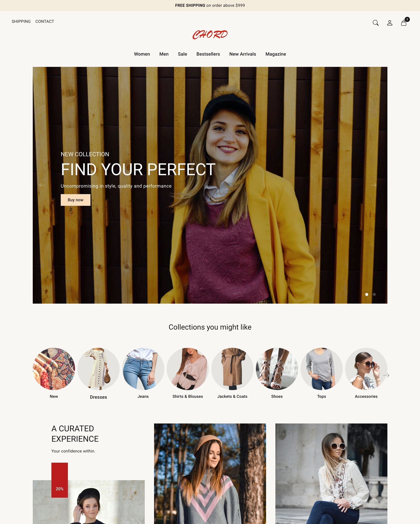Navigate to the New Arrivals tab
420x524 pixels.
click(243, 54)
